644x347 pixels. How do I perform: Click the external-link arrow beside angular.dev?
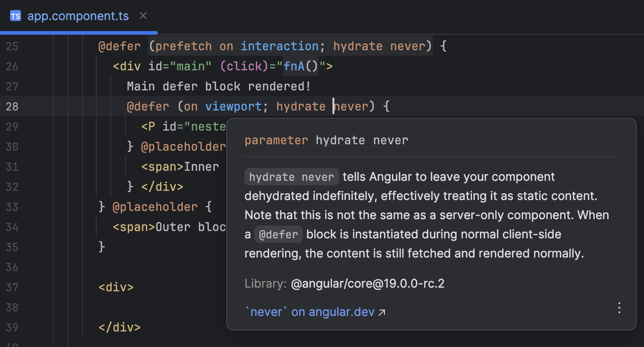click(382, 311)
